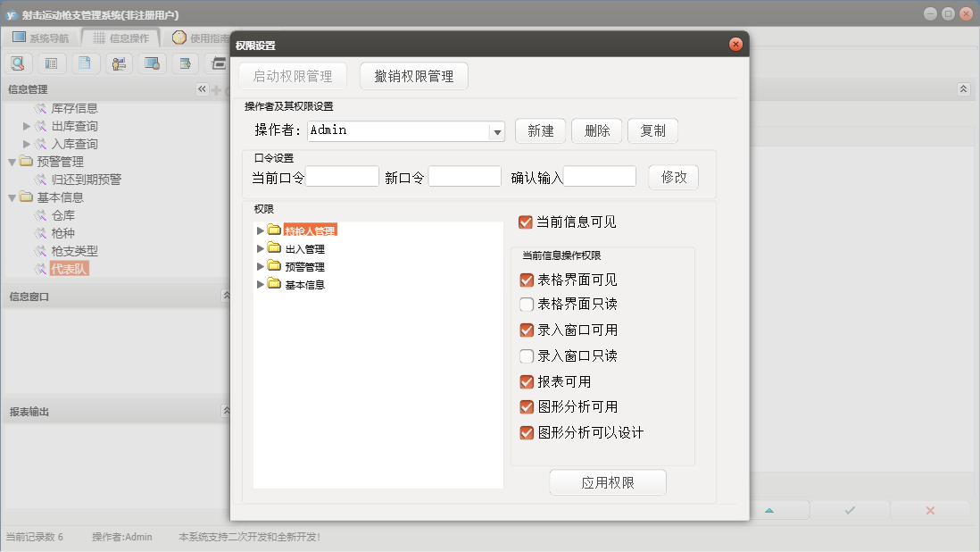This screenshot has height=552, width=980.
Task: Toggle 录入窗口可用 checkbox
Action: [x=527, y=330]
